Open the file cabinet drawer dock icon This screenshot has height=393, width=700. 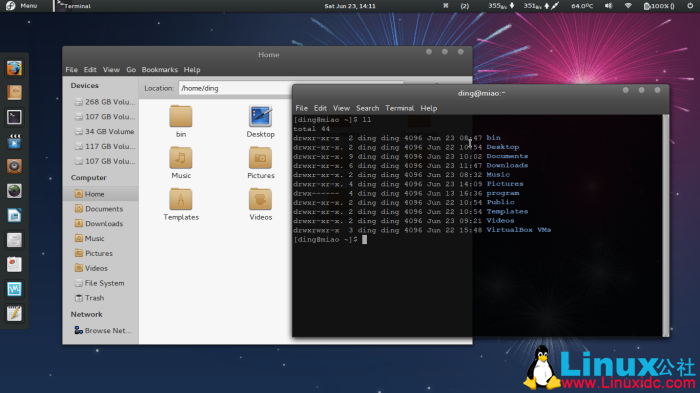pos(14,240)
